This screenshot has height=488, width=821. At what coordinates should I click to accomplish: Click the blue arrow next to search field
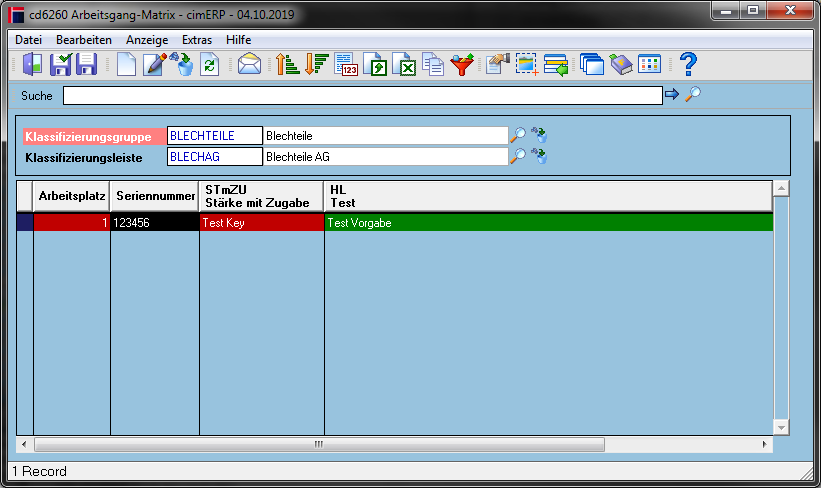(672, 94)
